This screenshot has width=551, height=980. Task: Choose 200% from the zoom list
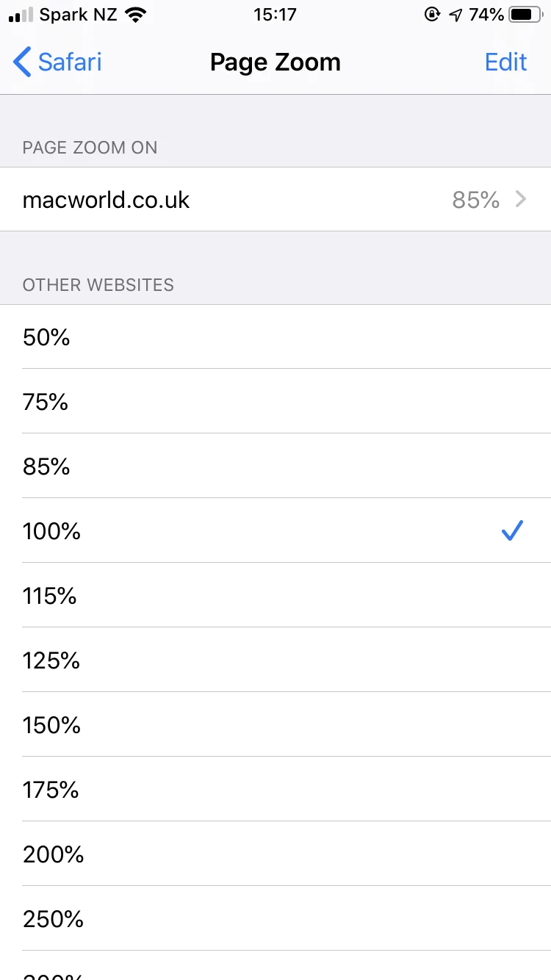point(275,854)
